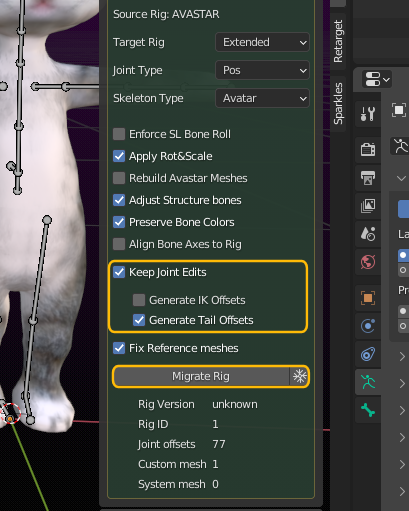Uncheck Fix Reference meshes
This screenshot has height=511, width=409.
(119, 348)
